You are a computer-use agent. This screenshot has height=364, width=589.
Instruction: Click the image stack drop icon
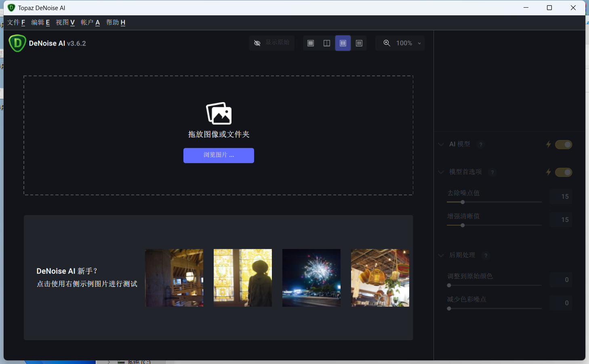(219, 113)
